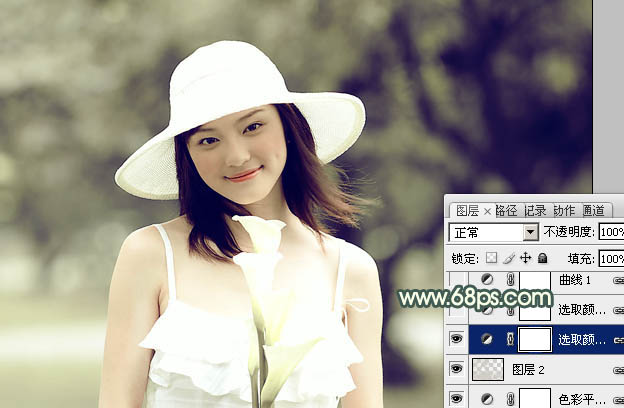The image size is (624, 408).
Task: Click adjustment icon of 色彩平衡 layer
Action: pos(488,398)
